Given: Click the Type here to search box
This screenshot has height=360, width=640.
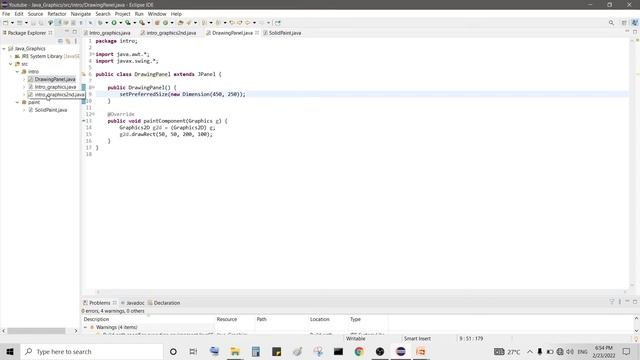Looking at the screenshot, I should click(92, 351).
